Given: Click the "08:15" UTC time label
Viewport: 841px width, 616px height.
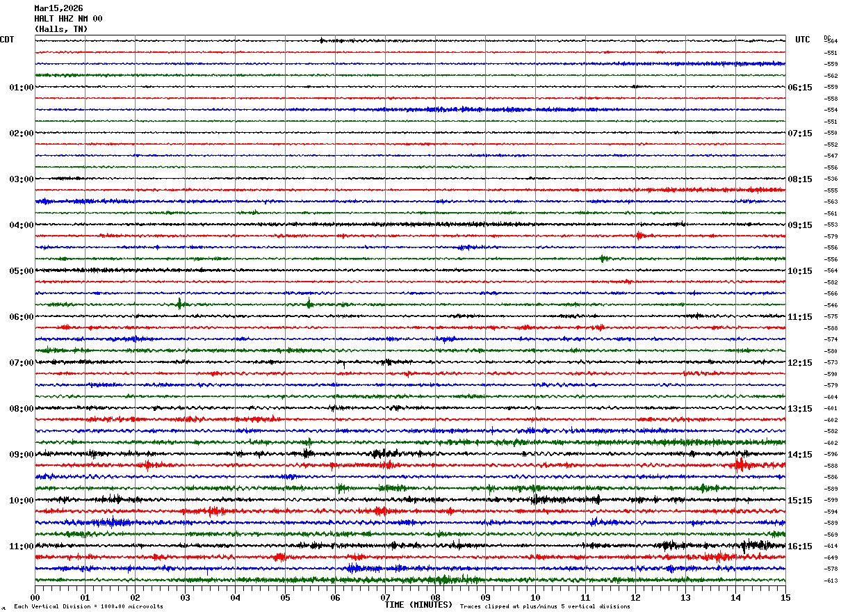Looking at the screenshot, I should [800, 179].
